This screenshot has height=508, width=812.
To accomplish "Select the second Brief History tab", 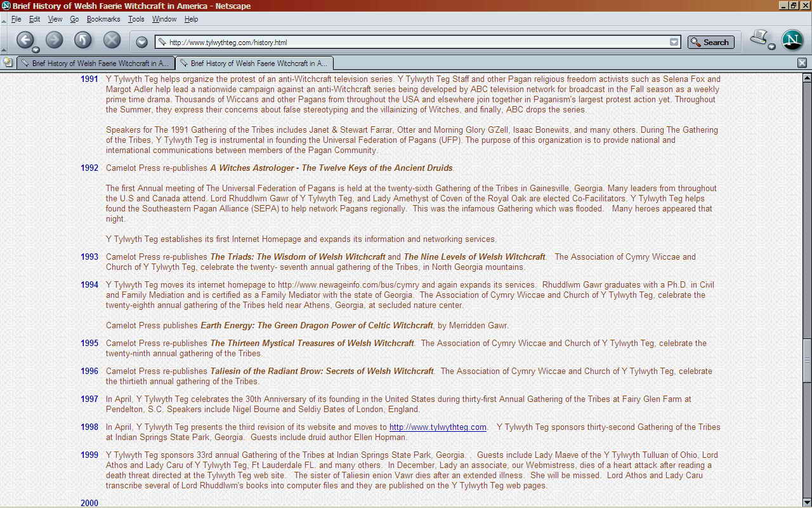I will point(254,63).
